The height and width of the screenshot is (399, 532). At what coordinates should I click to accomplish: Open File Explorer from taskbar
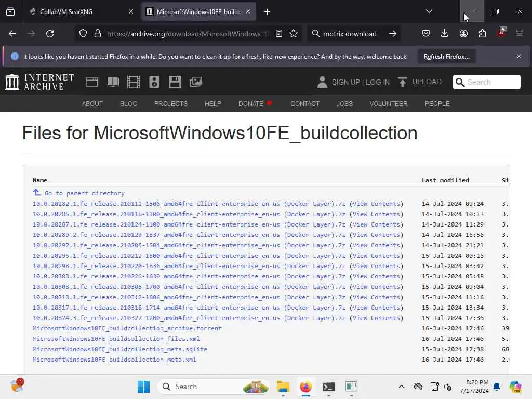[283, 387]
